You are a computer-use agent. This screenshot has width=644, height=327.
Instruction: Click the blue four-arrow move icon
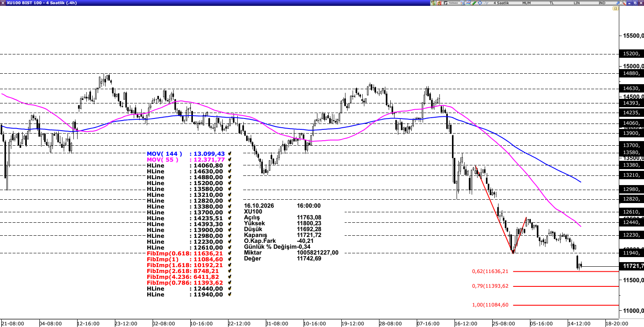(480, 3)
